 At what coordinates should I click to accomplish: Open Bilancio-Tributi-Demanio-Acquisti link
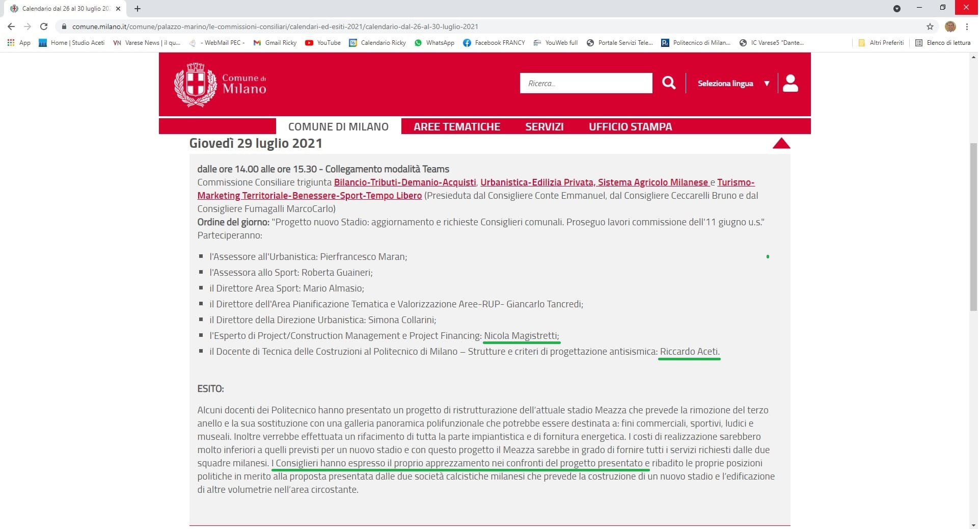(405, 182)
